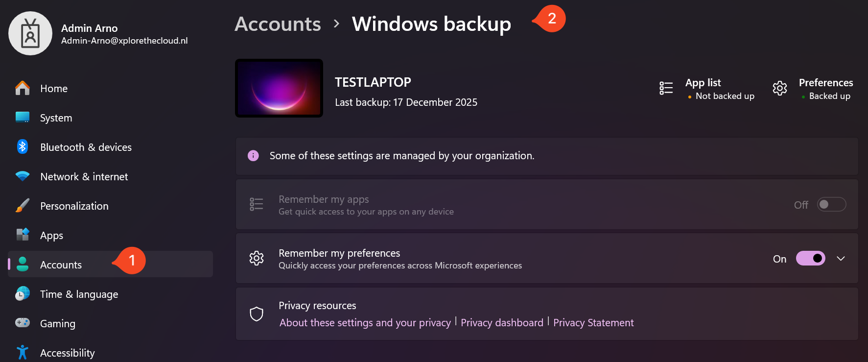The height and width of the screenshot is (362, 868).
Task: Open Time & language settings
Action: (x=79, y=294)
